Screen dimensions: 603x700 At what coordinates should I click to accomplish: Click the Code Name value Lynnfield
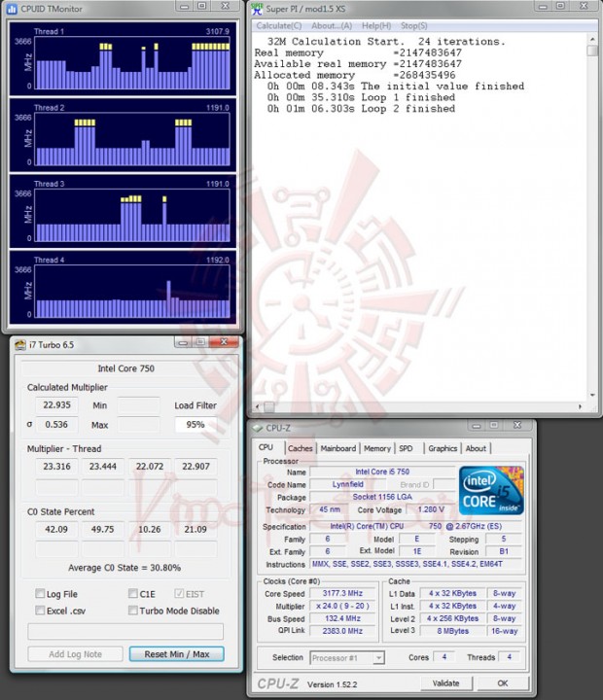pos(347,484)
